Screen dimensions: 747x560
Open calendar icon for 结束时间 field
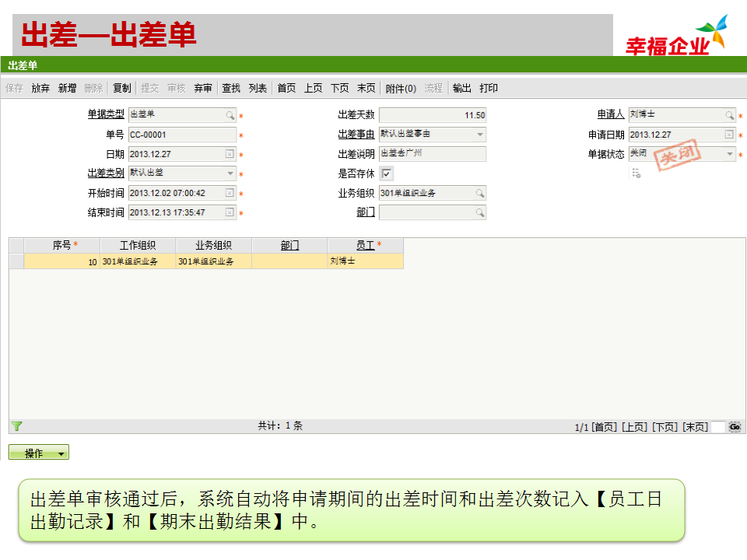pos(230,212)
